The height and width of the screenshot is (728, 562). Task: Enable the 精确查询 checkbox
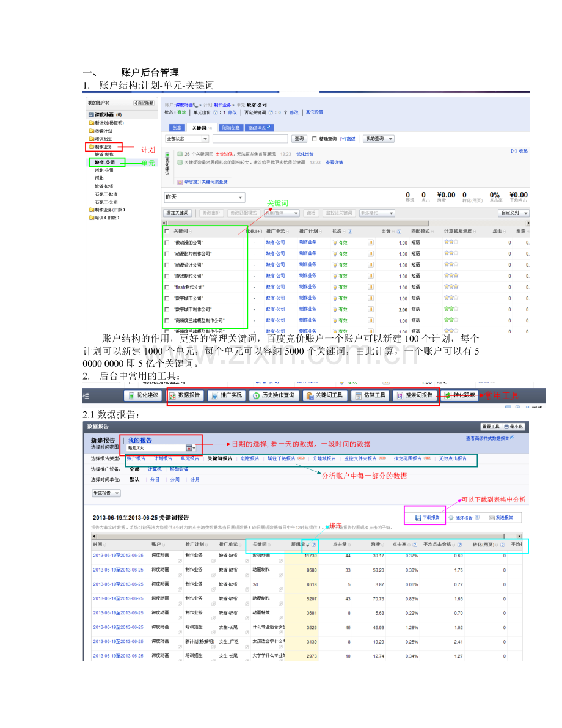314,139
